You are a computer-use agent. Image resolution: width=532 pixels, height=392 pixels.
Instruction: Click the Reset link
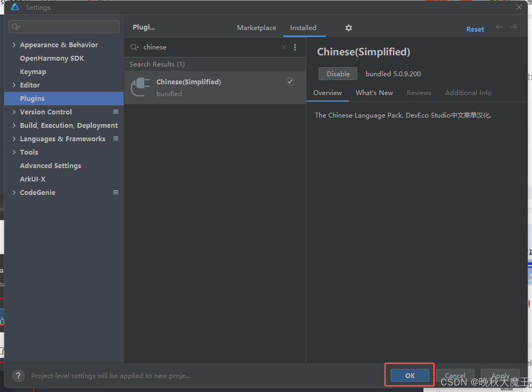pos(475,30)
